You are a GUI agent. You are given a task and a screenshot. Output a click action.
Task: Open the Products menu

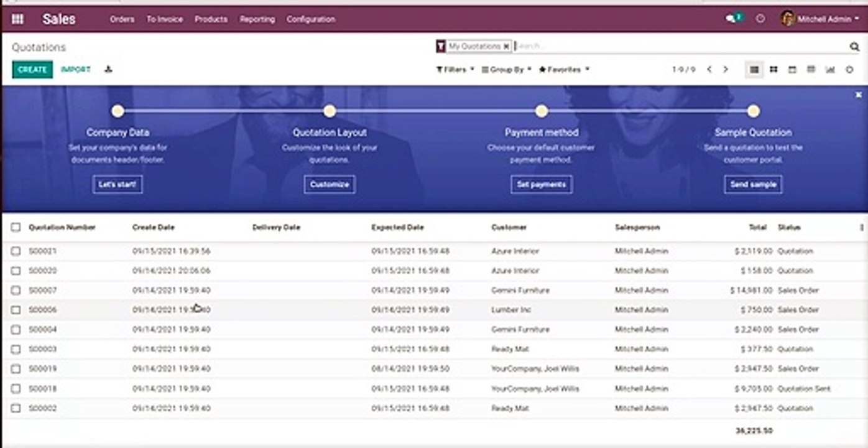[x=211, y=19]
